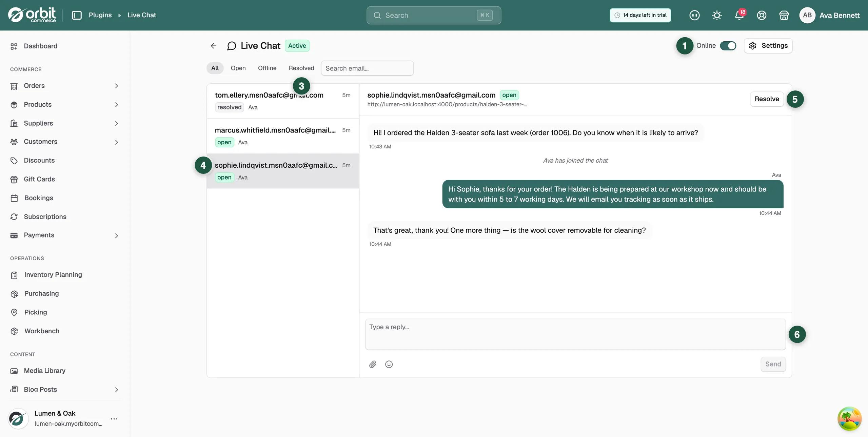Expand the Products submenu

click(x=116, y=105)
